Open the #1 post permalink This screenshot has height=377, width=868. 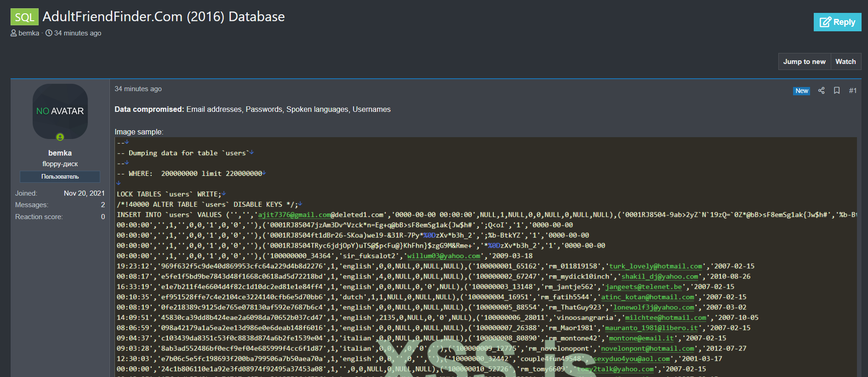(853, 91)
